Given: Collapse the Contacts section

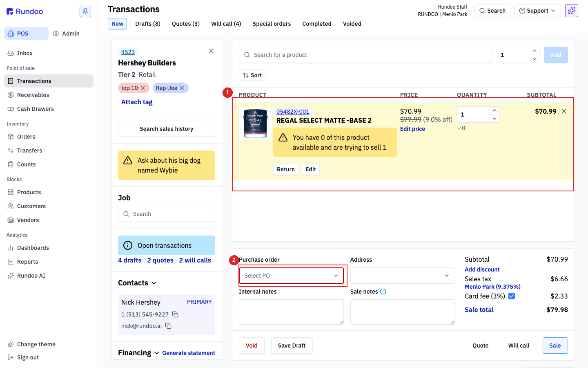Looking at the screenshot, I should pyautogui.click(x=154, y=283).
